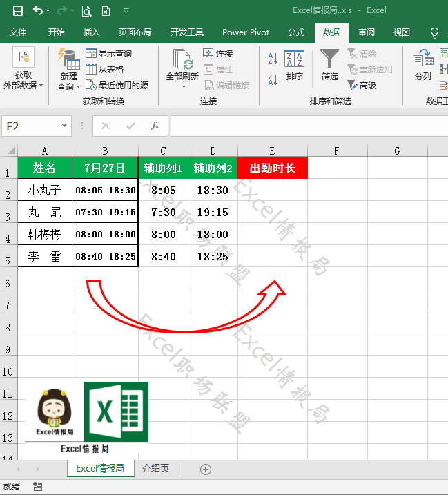Click 高级 filter button
448x495 pixels.
click(362, 85)
